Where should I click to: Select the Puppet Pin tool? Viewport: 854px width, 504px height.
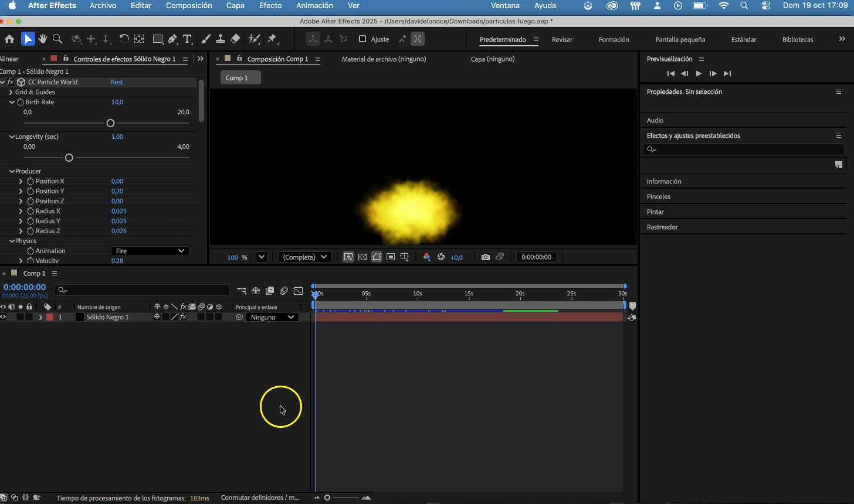(272, 39)
